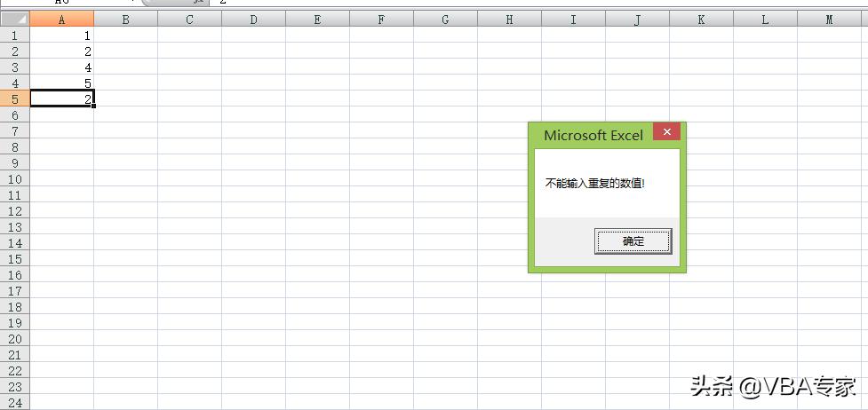
Task: Select column J header
Action: pyautogui.click(x=637, y=20)
